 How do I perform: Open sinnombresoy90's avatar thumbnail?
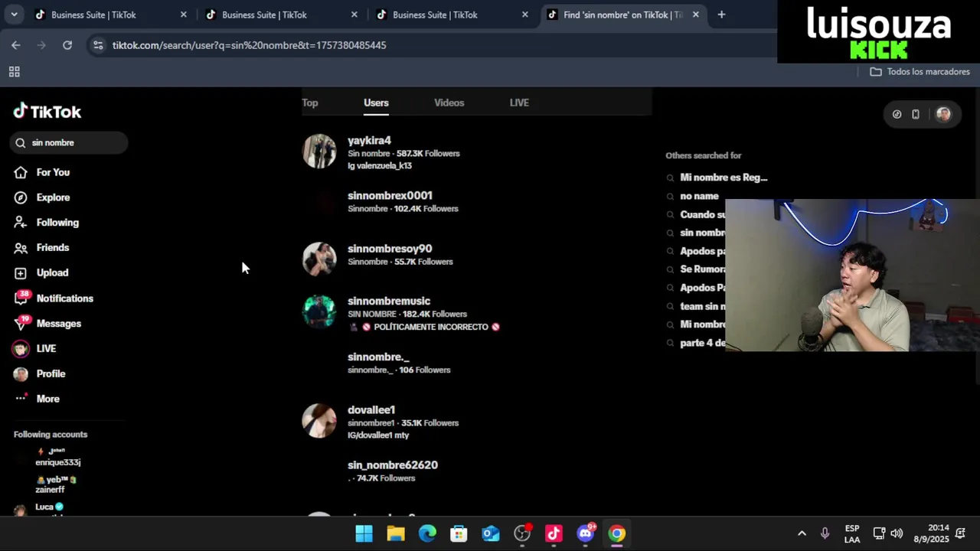pos(319,259)
